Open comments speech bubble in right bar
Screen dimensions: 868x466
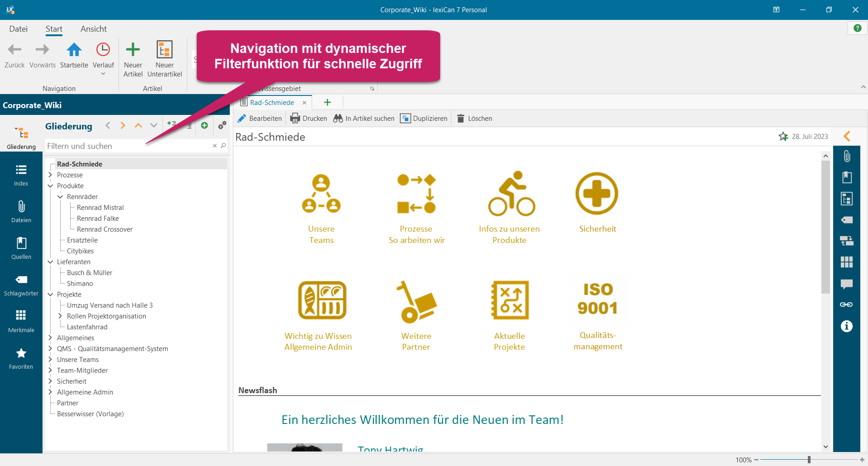pos(847,284)
